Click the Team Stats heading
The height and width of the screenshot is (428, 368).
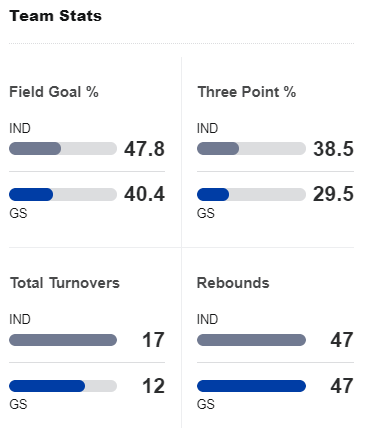[x=55, y=16]
